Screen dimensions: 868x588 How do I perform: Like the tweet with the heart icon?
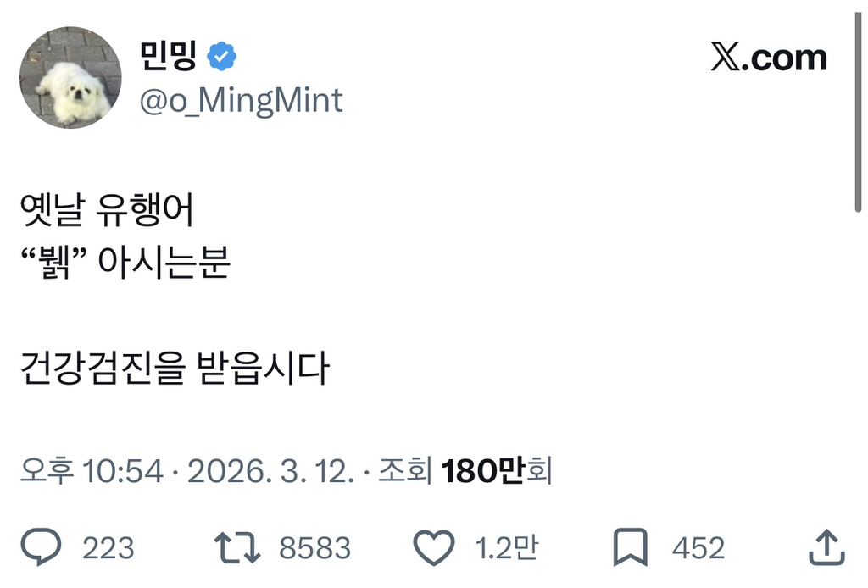pos(434,547)
